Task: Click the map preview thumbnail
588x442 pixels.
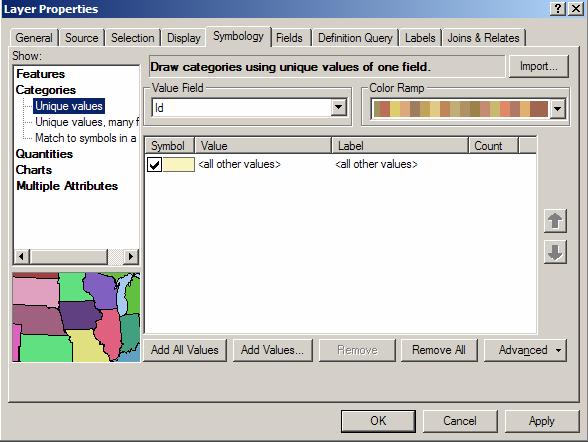Action: pyautogui.click(x=76, y=317)
